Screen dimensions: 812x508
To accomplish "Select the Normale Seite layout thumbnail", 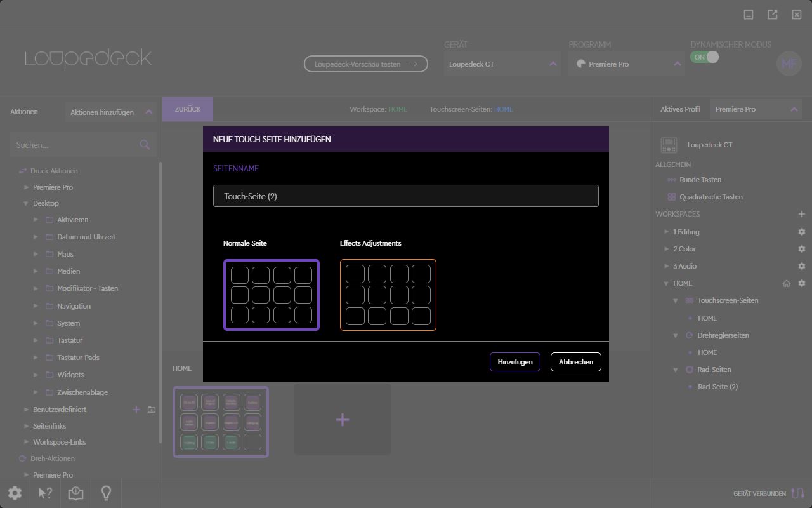I will (272, 295).
